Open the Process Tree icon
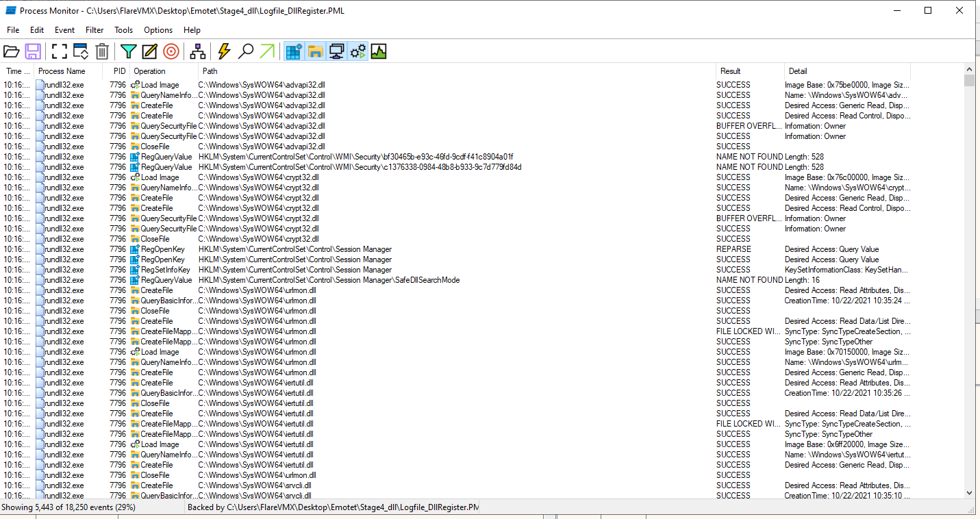The width and height of the screenshot is (980, 519). pos(198,51)
